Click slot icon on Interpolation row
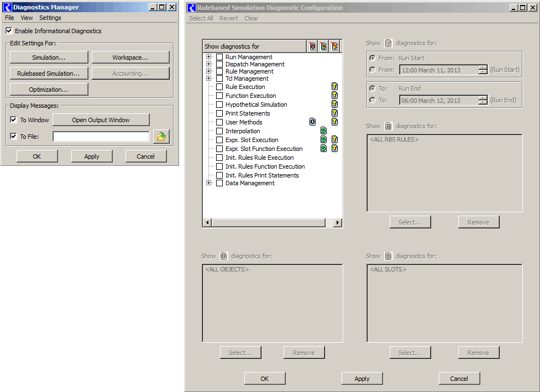540x392 pixels. coord(323,130)
